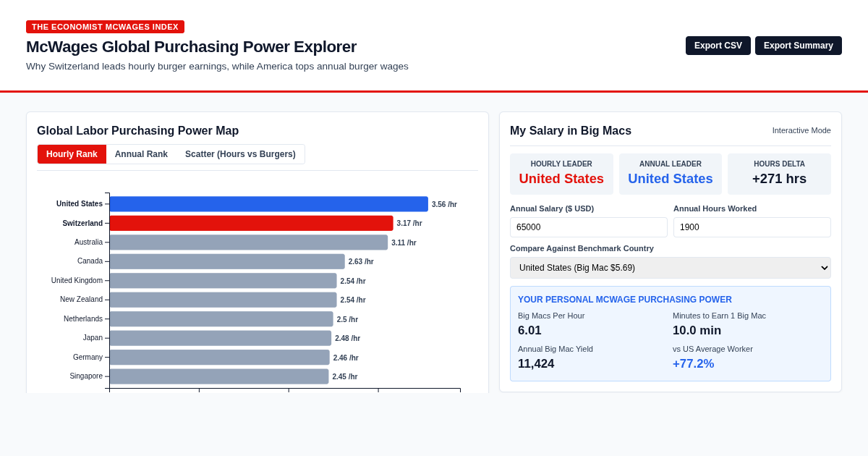Click the Annual Hours Worked input field

(x=752, y=227)
